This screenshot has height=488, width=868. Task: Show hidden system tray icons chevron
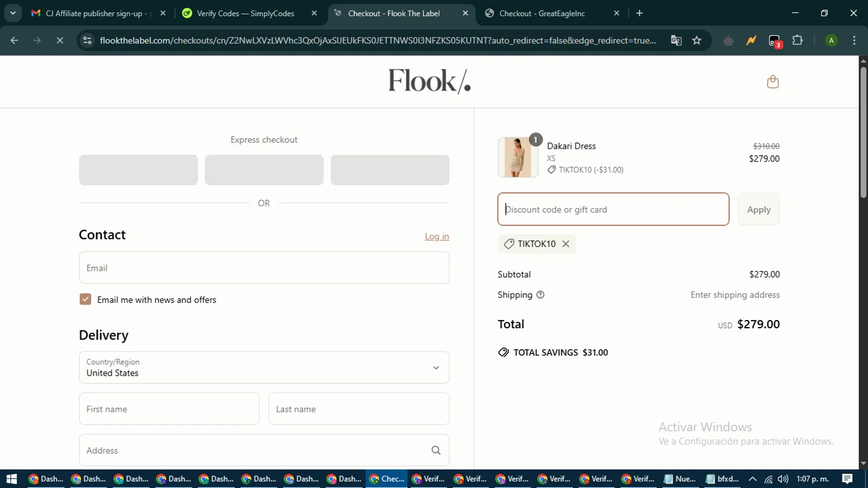752,479
